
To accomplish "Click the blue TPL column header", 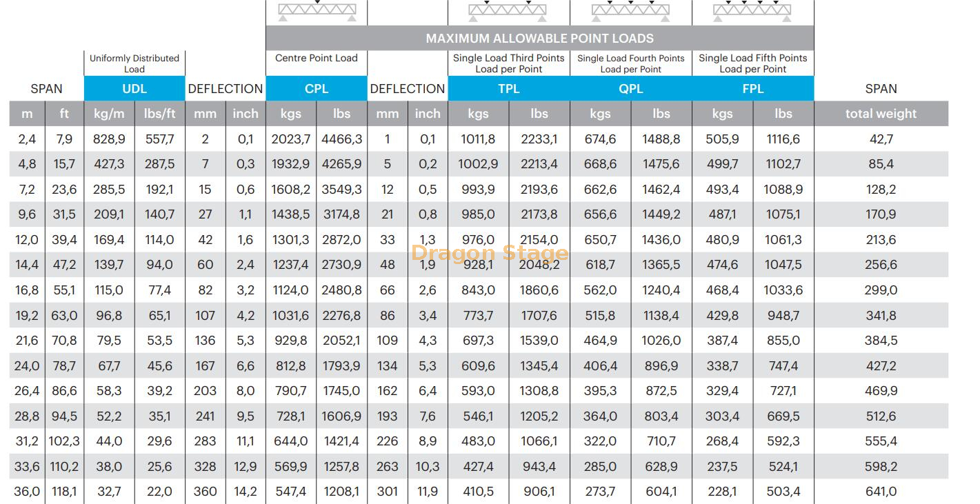I will tap(509, 89).
